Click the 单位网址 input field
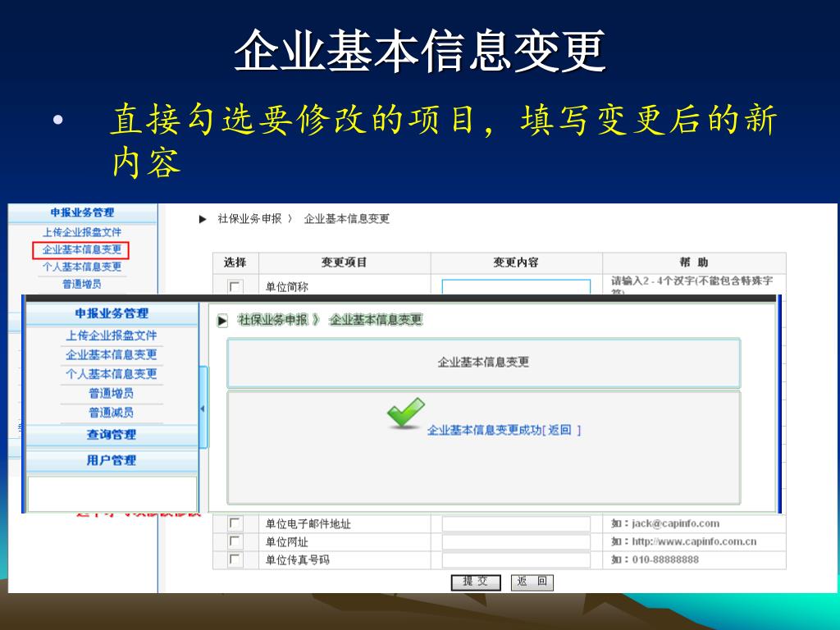 pos(516,541)
